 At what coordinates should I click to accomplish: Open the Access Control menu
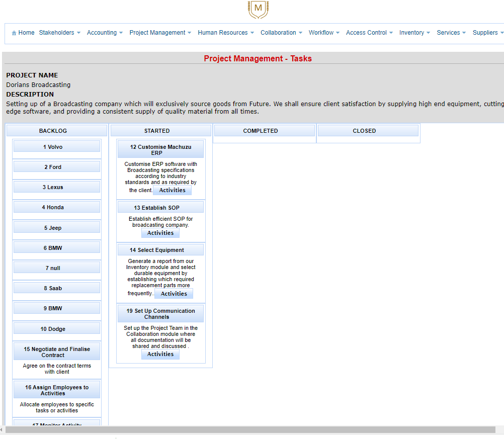pos(369,33)
